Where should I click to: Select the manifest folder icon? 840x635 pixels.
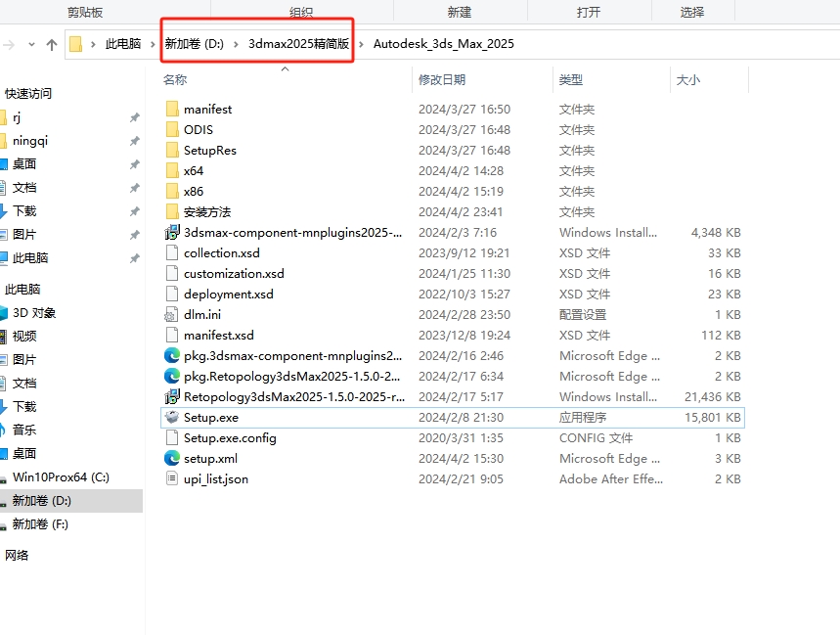click(172, 110)
